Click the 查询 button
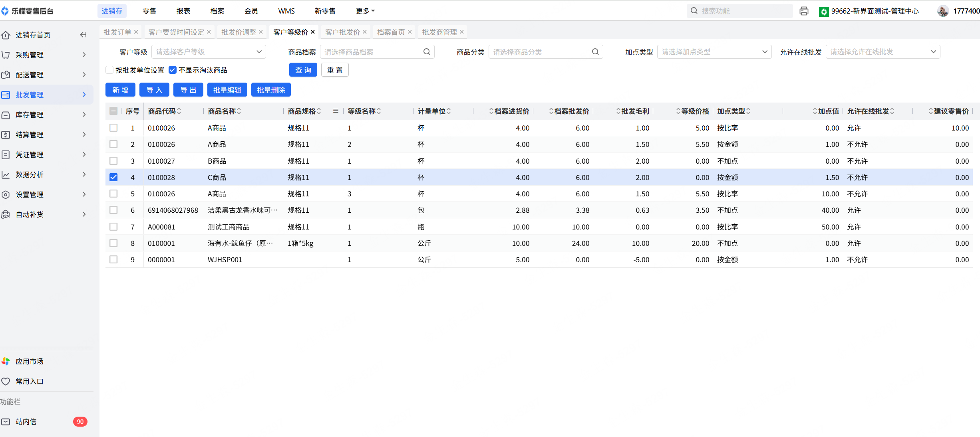This screenshot has width=980, height=437. (303, 70)
